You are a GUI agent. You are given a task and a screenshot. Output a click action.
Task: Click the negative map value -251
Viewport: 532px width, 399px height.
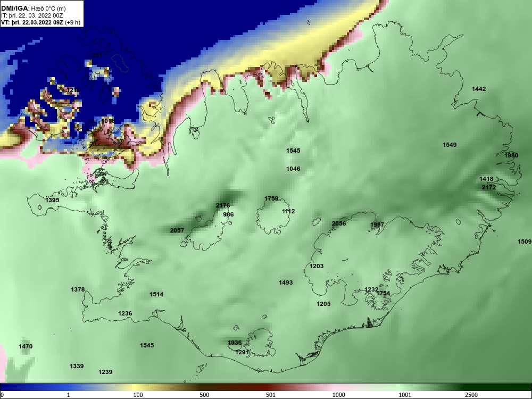96,55
